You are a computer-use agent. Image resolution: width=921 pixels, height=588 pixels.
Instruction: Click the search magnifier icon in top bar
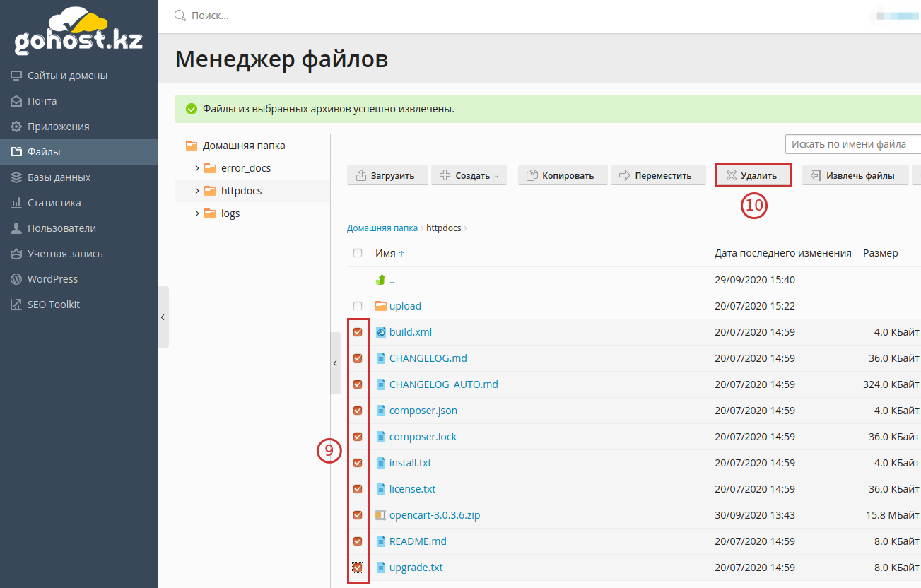click(180, 16)
